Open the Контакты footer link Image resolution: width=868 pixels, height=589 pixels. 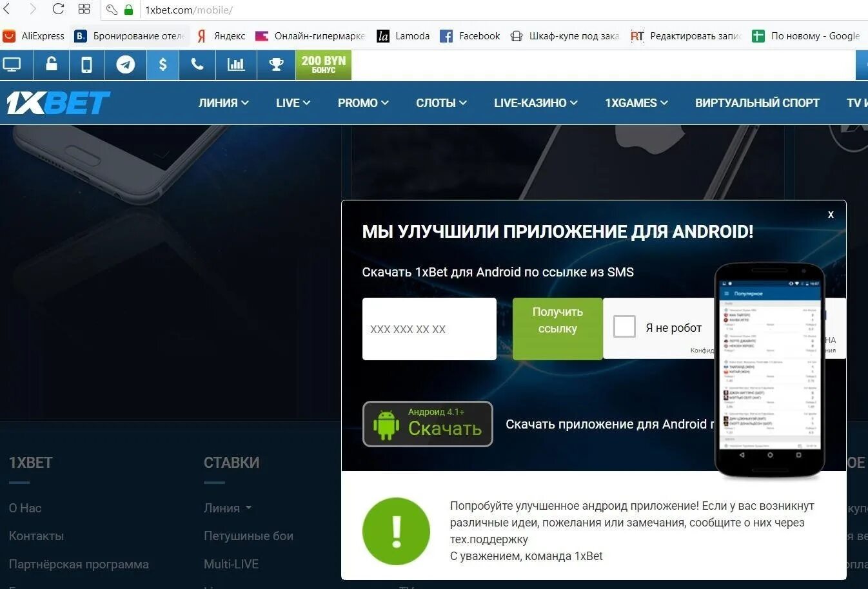point(36,536)
